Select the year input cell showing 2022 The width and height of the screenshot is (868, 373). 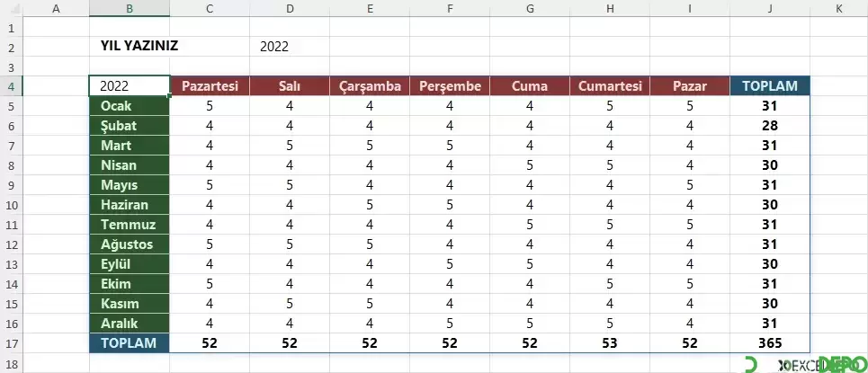point(289,47)
